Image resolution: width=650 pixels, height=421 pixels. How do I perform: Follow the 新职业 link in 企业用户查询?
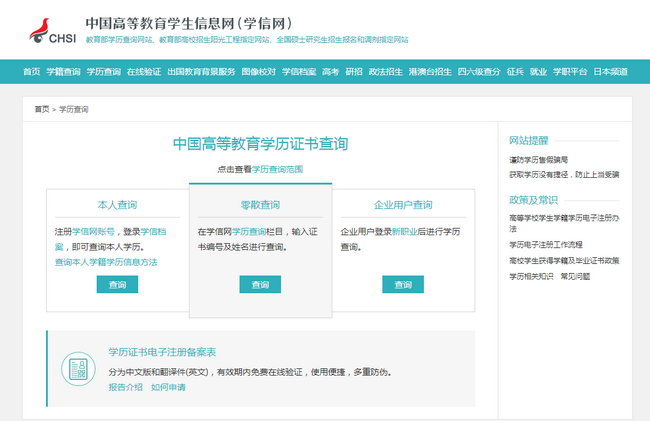click(404, 231)
